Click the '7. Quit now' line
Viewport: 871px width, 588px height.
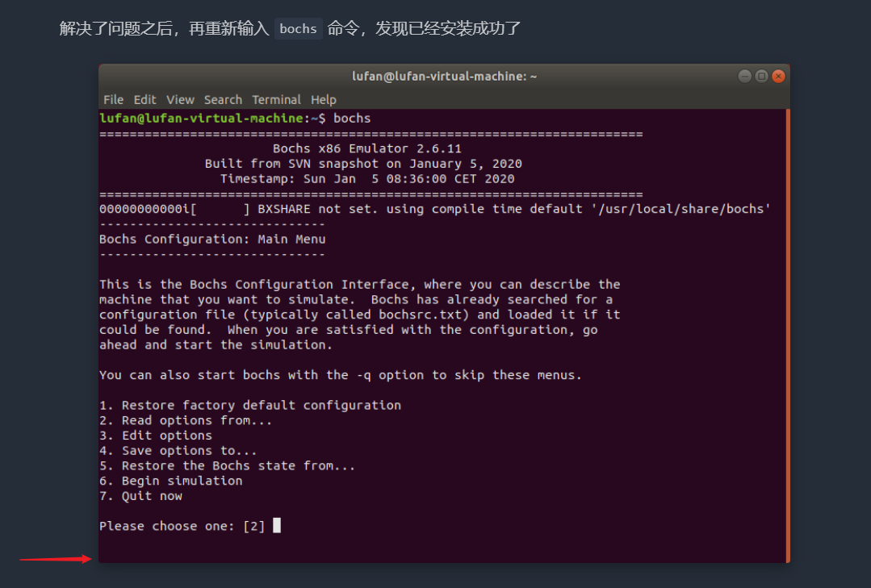click(x=140, y=496)
